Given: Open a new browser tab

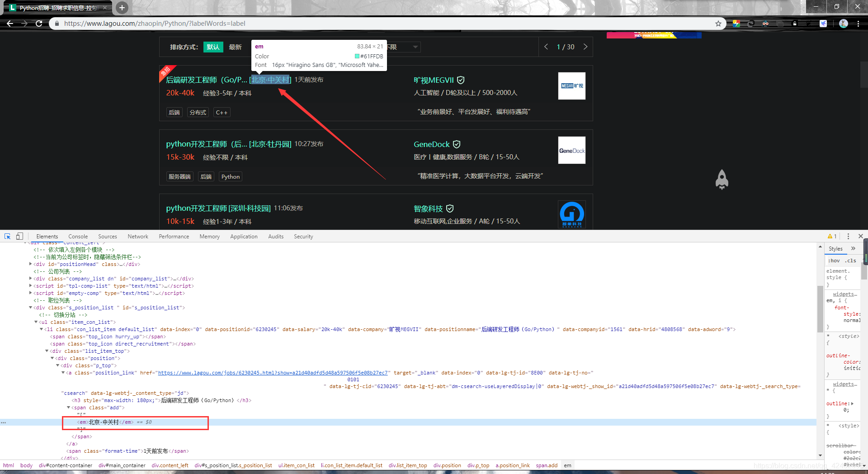Looking at the screenshot, I should [x=122, y=7].
